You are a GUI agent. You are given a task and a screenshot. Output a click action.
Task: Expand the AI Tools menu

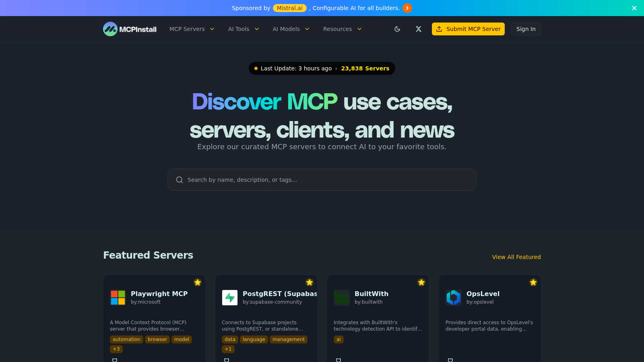coord(244,29)
